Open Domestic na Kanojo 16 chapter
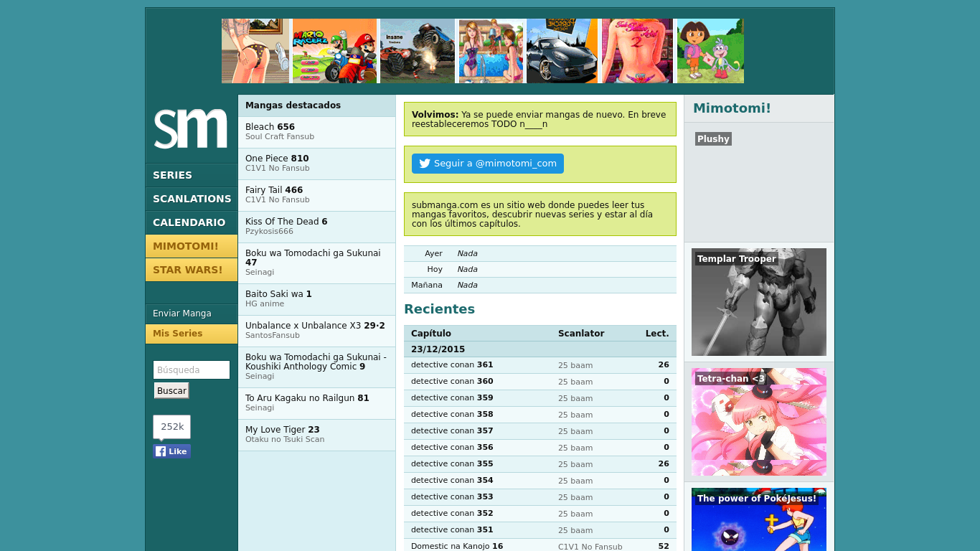The height and width of the screenshot is (551, 980). point(457,547)
